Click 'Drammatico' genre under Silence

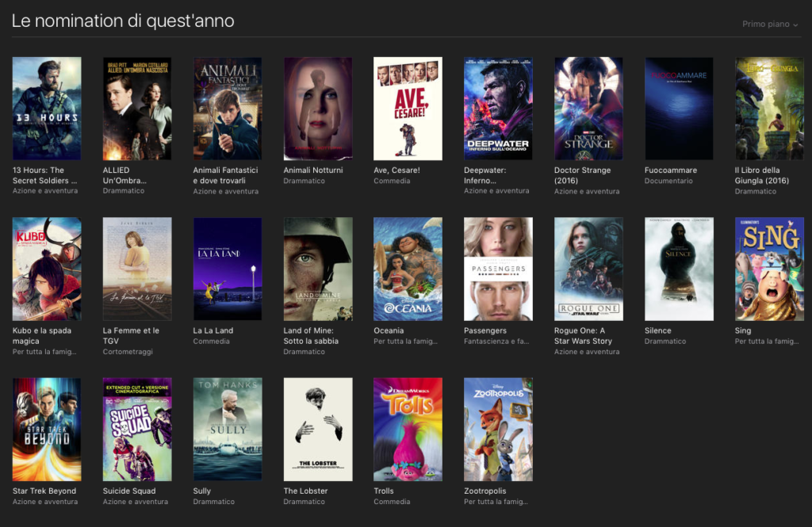(665, 341)
